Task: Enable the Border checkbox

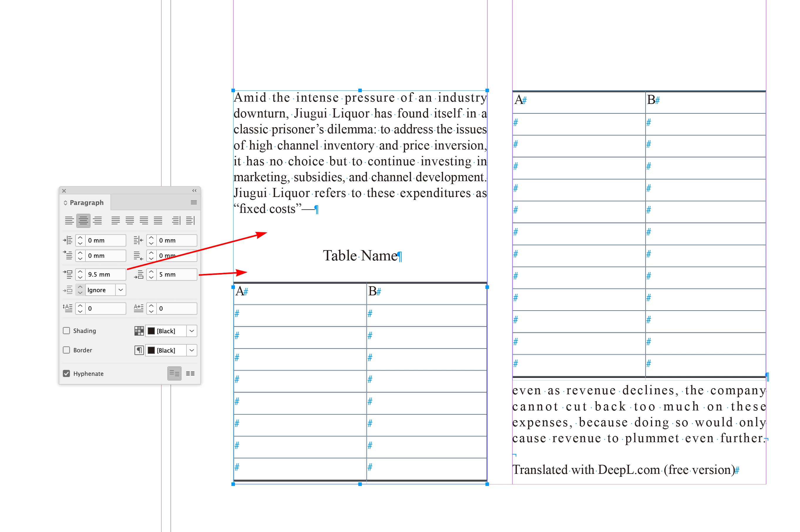Action: point(67,350)
